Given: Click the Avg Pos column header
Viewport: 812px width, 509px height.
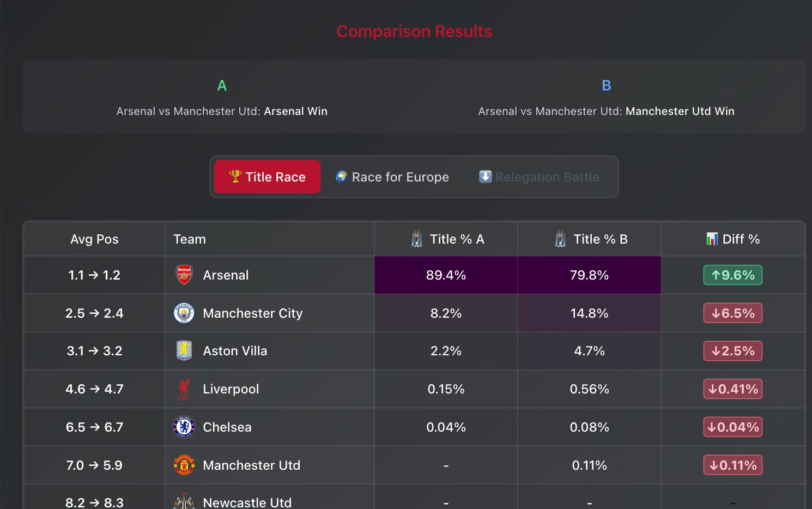Looking at the screenshot, I should (x=94, y=239).
